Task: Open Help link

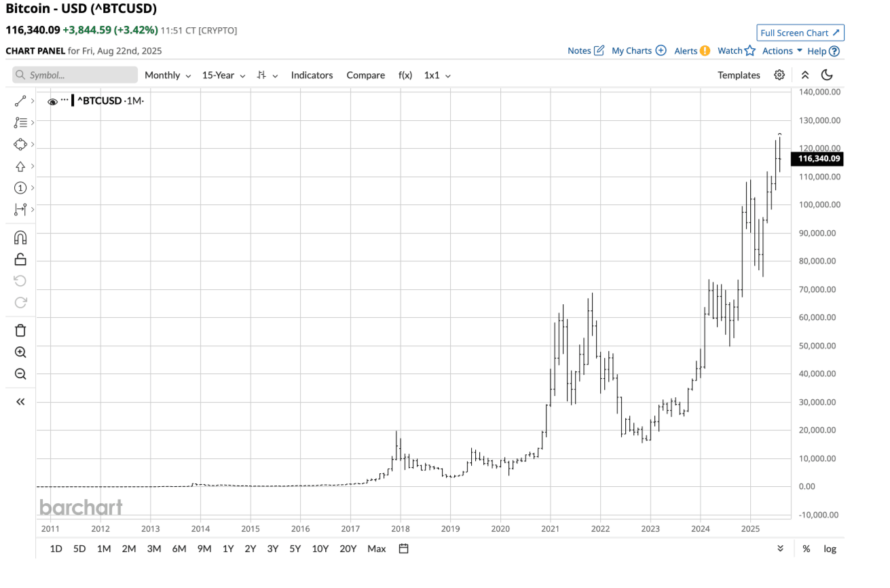Action: tap(823, 51)
